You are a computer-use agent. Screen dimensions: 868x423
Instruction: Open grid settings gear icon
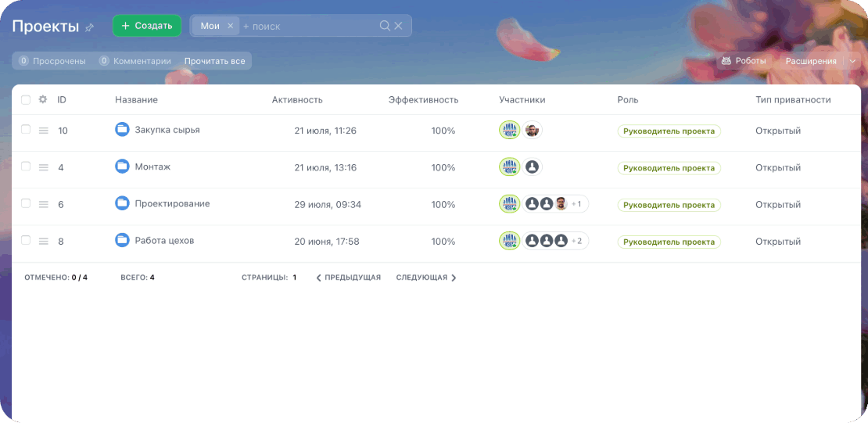[x=43, y=99]
